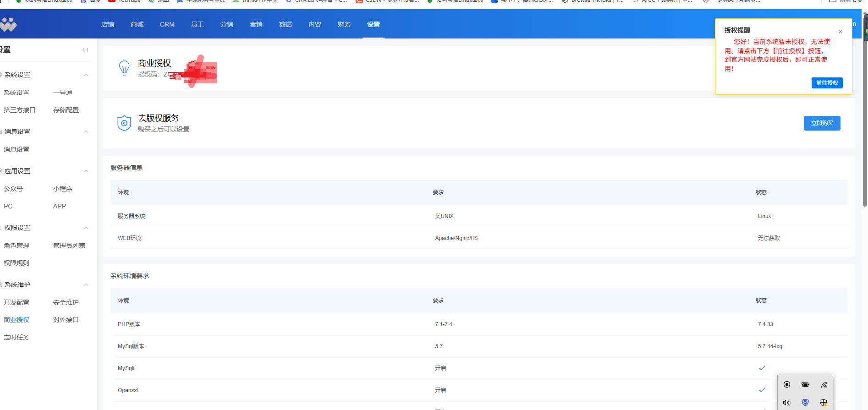This screenshot has width=868, height=410.
Task: Click the check mark in the MySqli row
Action: coord(762,368)
